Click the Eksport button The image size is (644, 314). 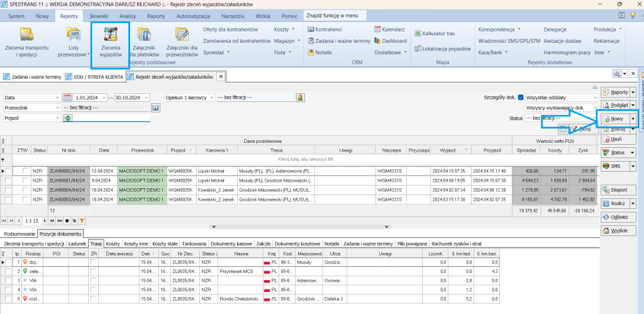tap(619, 189)
